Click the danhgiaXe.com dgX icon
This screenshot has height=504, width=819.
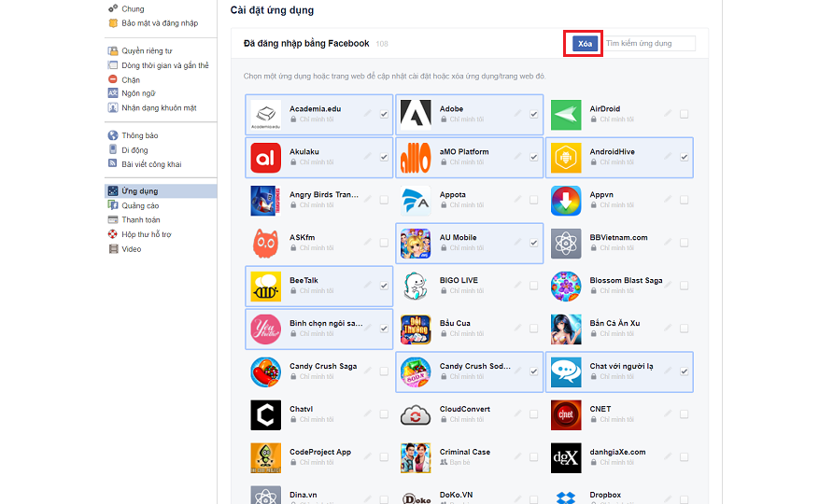tap(566, 457)
